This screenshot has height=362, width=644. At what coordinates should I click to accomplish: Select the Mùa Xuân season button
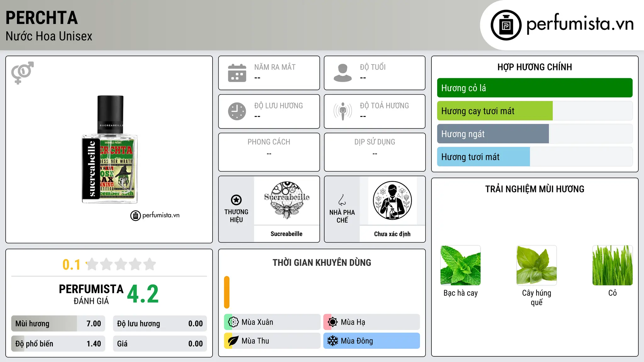[x=272, y=322]
